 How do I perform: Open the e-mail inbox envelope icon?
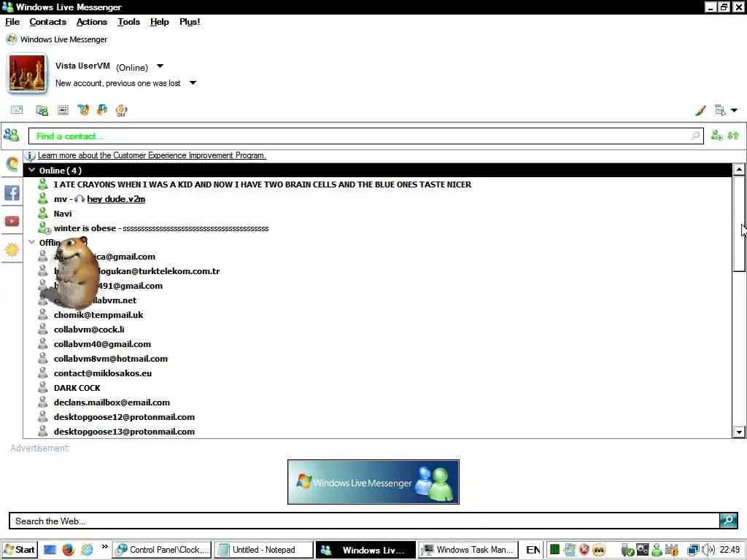pyautogui.click(x=17, y=110)
